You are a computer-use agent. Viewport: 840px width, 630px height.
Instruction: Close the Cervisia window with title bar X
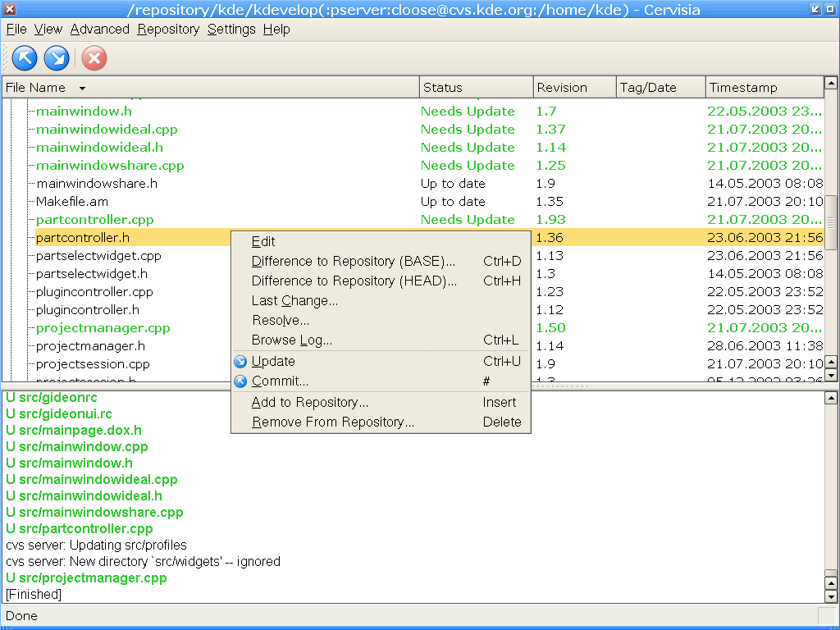pyautogui.click(x=10, y=9)
